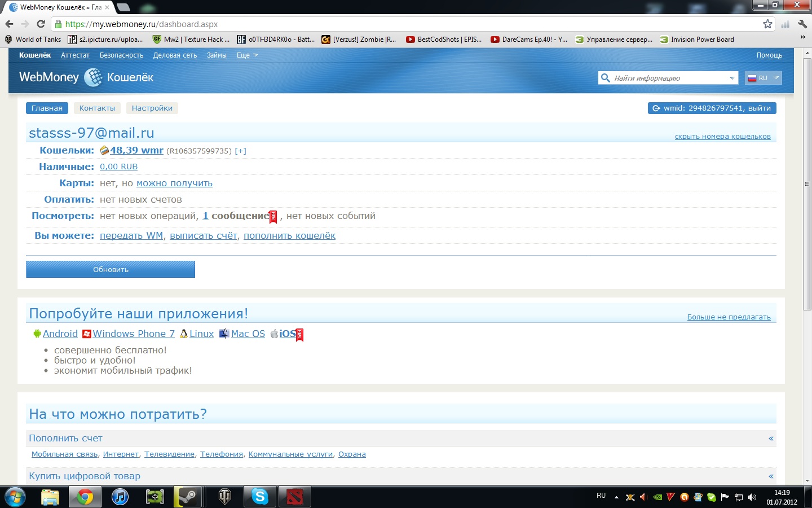This screenshot has height=508, width=812.
Task: Click the 0,00 RUB cash link
Action: tap(118, 167)
